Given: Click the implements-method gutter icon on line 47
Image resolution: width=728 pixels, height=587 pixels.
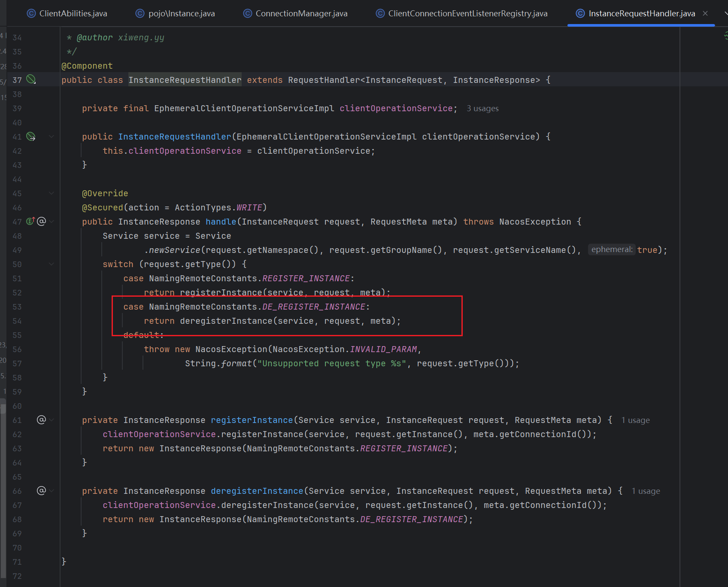Looking at the screenshot, I should coord(30,222).
